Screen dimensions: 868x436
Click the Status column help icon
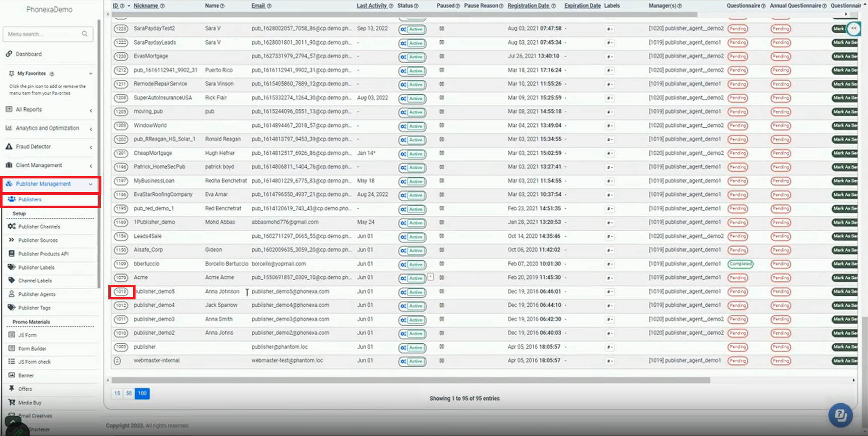pyautogui.click(x=416, y=6)
